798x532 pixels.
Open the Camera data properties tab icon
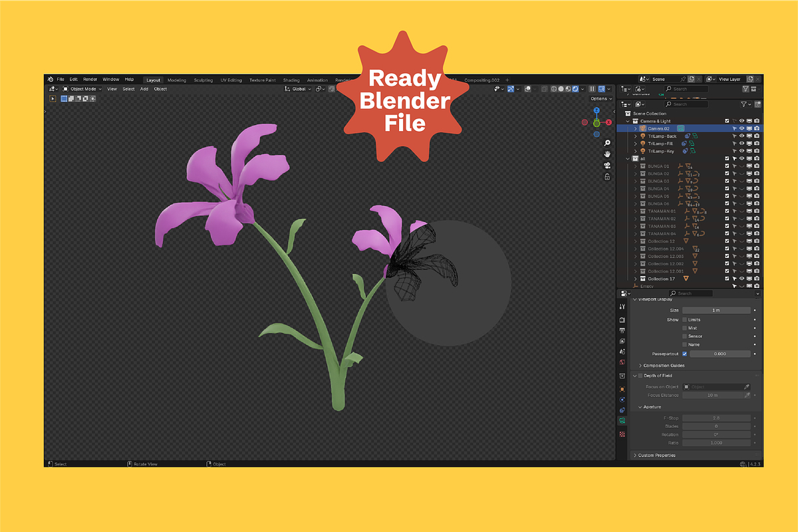pos(622,421)
